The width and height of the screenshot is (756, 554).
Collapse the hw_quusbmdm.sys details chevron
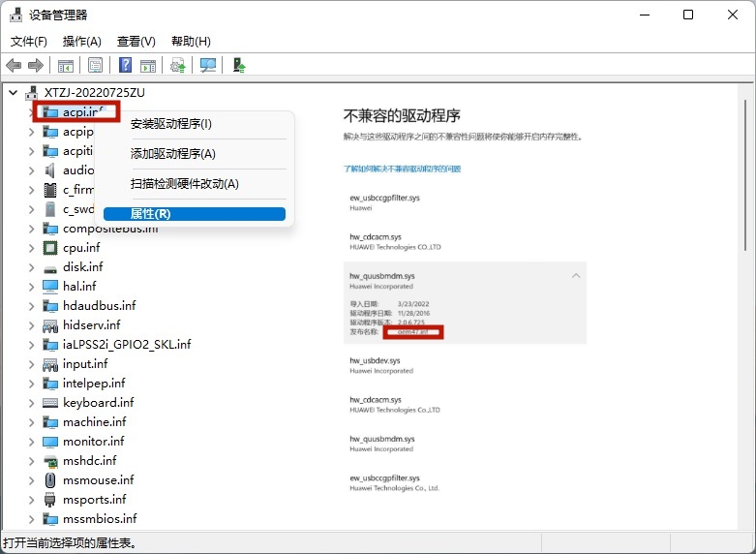coord(576,276)
